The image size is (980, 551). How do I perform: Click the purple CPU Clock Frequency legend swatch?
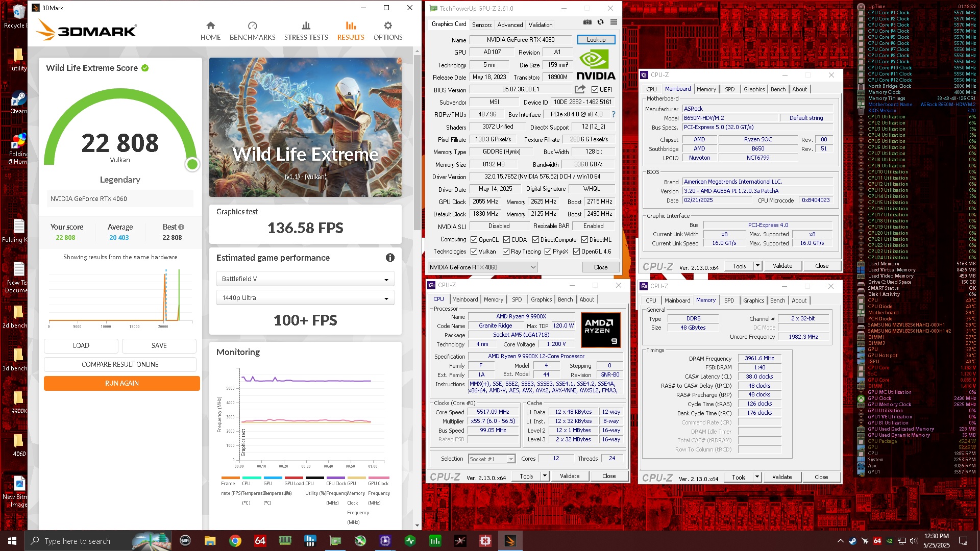click(335, 478)
